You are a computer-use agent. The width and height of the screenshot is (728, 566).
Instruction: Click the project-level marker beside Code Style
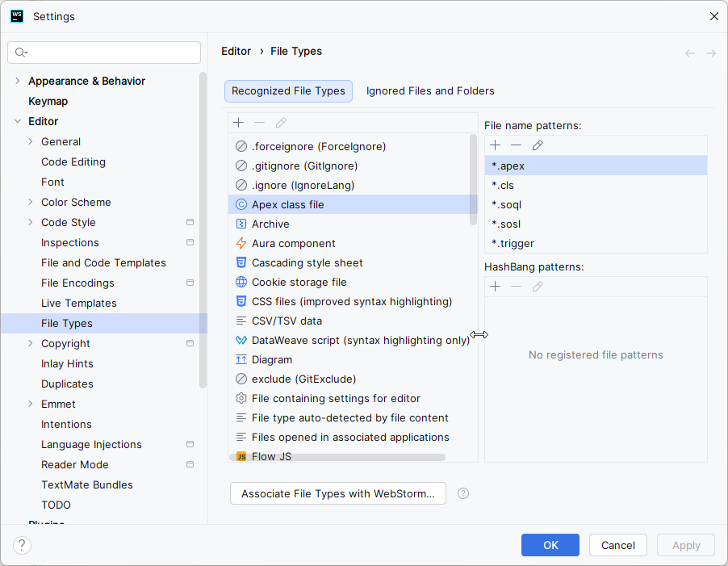point(190,222)
